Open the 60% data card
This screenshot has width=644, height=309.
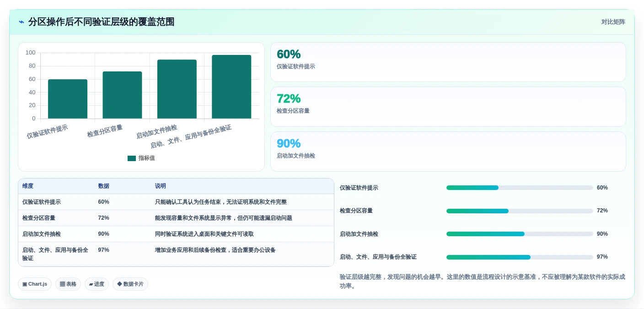448,62
